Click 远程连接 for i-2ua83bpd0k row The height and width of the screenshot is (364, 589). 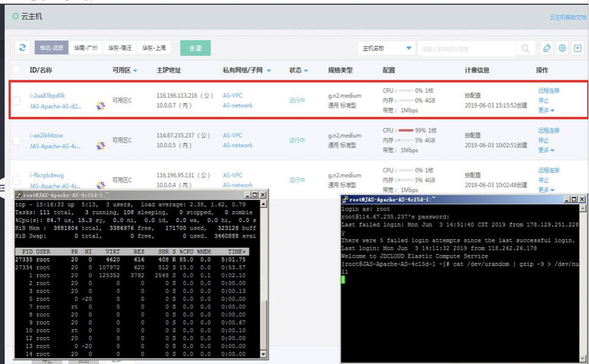click(x=549, y=91)
